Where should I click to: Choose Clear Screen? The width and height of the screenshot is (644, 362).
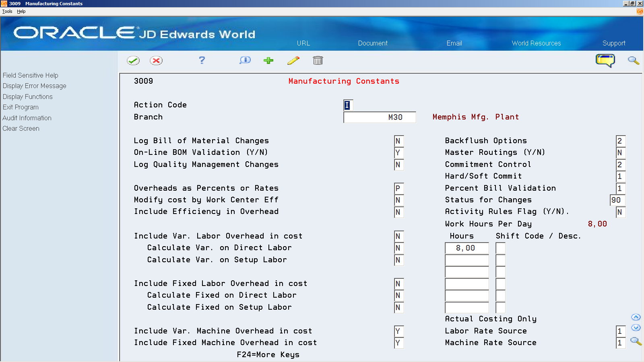21,128
